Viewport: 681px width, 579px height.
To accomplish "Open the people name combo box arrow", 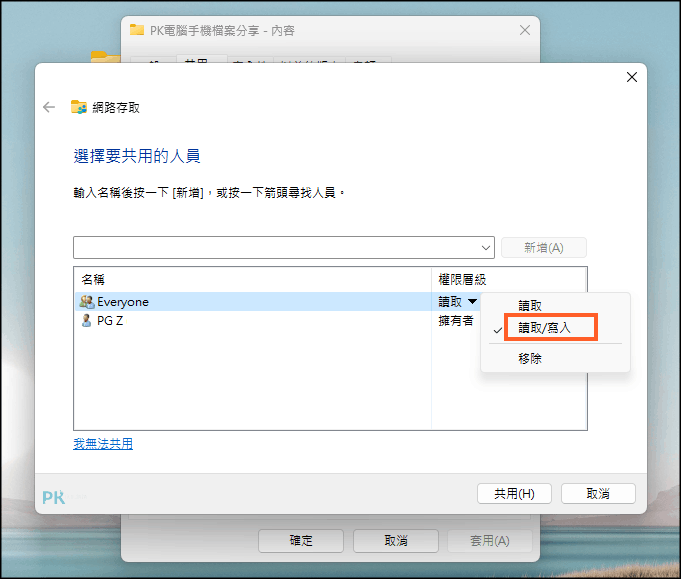I will (486, 248).
